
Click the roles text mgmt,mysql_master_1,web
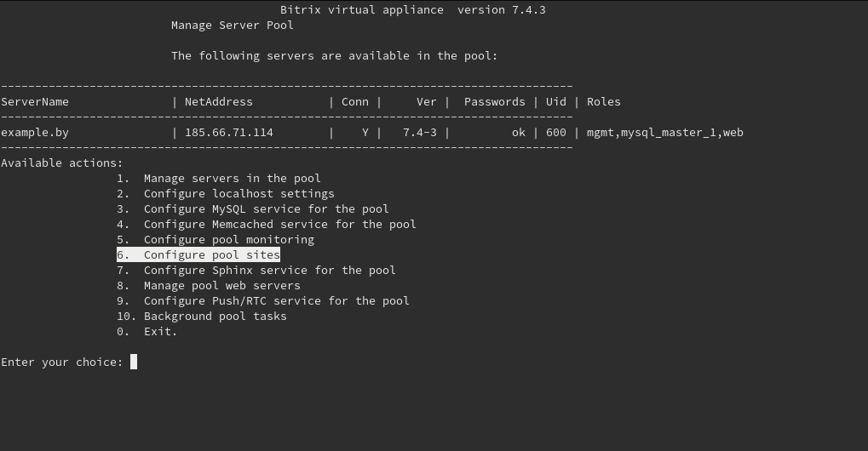tap(664, 133)
